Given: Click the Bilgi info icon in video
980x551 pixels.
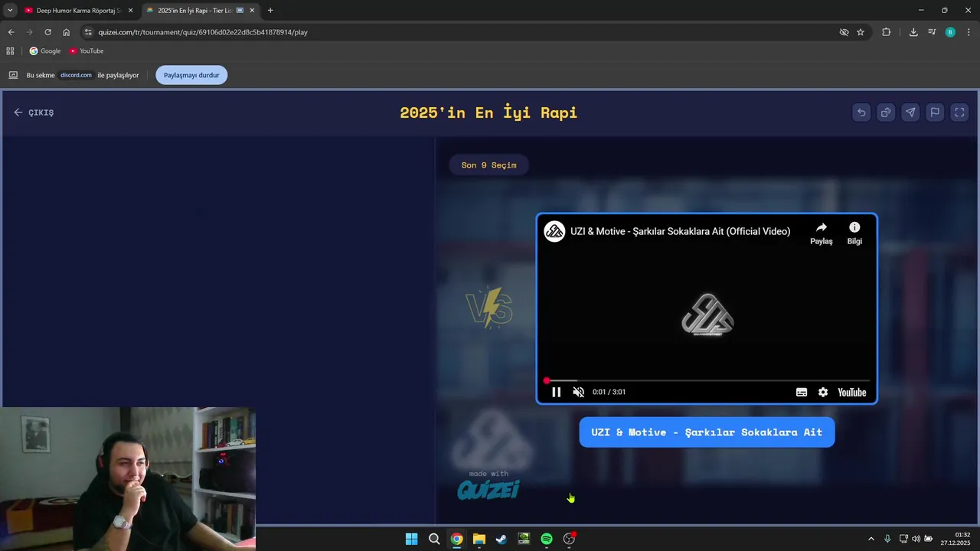Looking at the screenshot, I should [854, 233].
